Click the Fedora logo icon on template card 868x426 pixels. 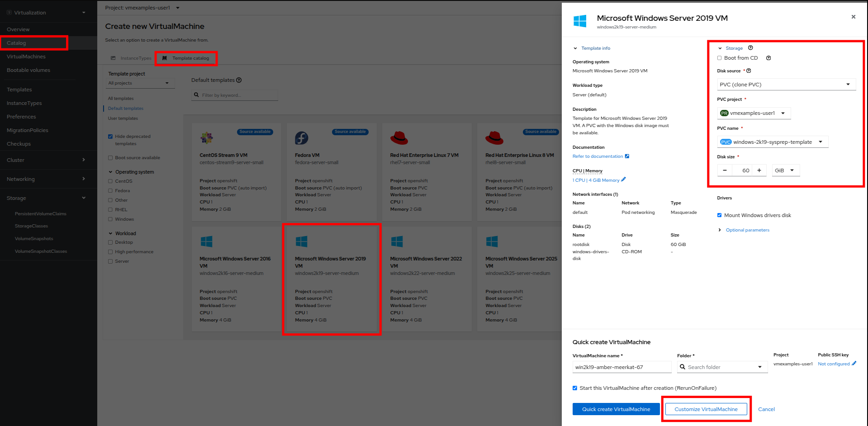tap(302, 138)
